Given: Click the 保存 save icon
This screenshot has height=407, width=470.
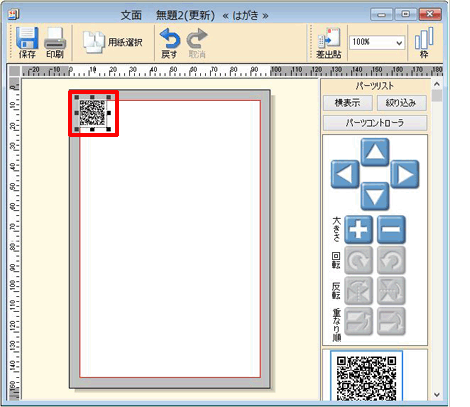Looking at the screenshot, I should pyautogui.click(x=27, y=42).
